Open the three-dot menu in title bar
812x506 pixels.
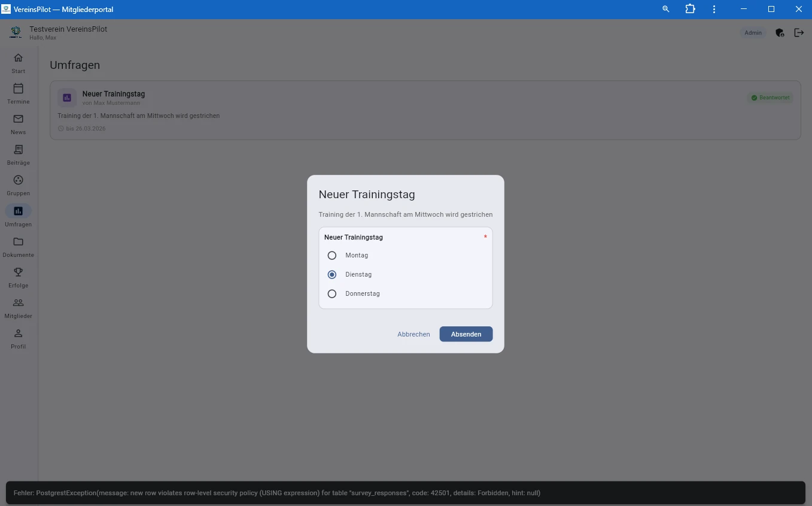[714, 10]
